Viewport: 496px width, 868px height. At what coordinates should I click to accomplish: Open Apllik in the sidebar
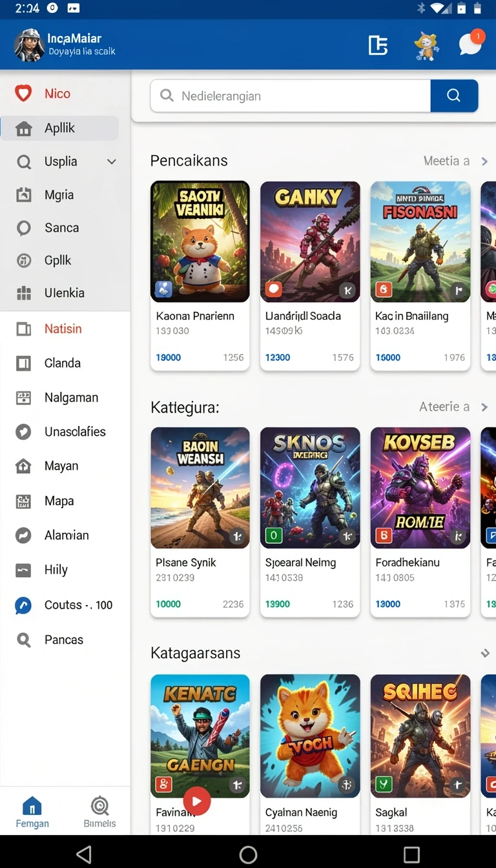point(59,128)
